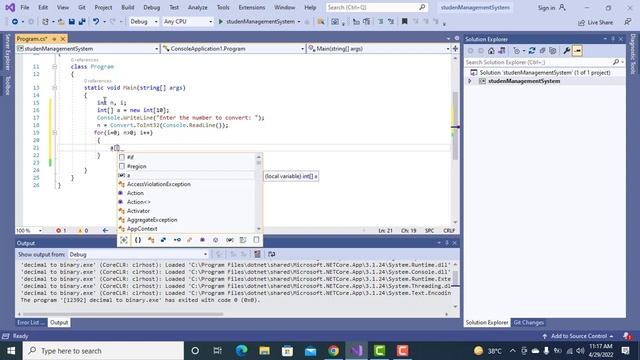Toggle Preview Selected Items icon in Solution Explorer
Screen dimensions: 640x360
pyautogui.click(x=577, y=51)
